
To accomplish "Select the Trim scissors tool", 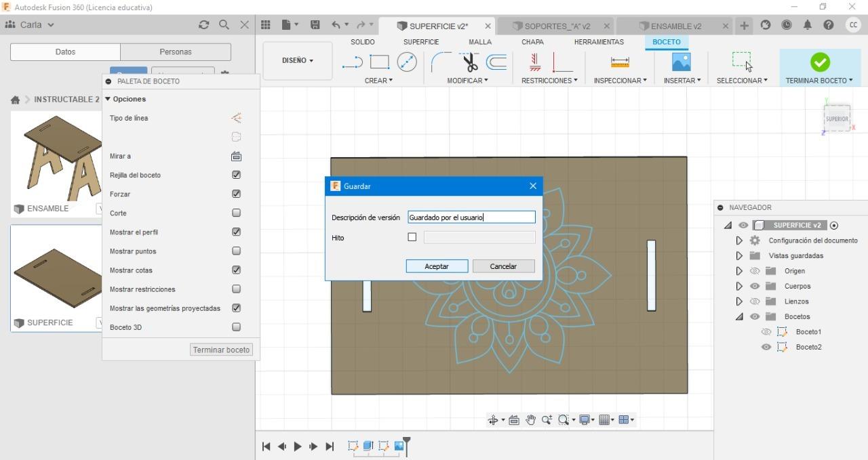I will tap(469, 62).
